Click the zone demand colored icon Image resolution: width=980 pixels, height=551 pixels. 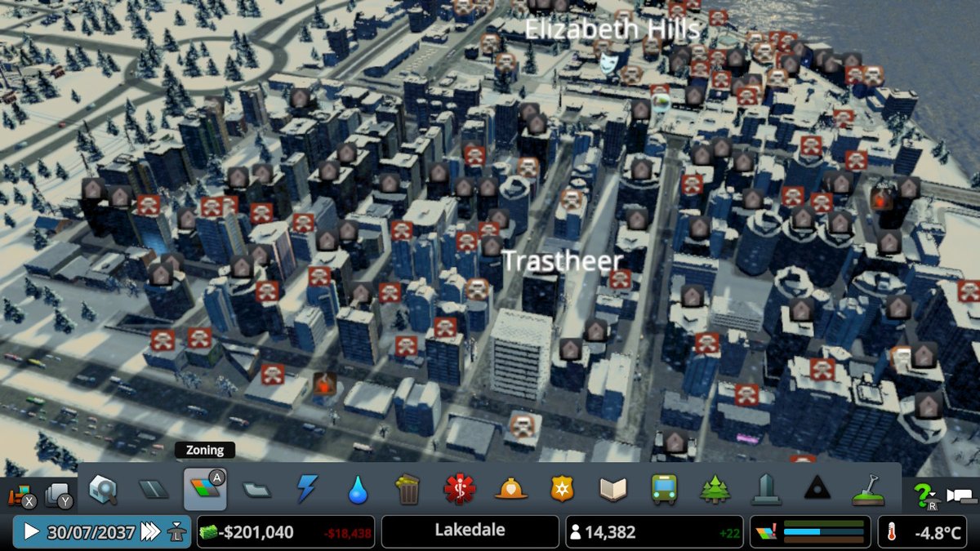pyautogui.click(x=765, y=532)
